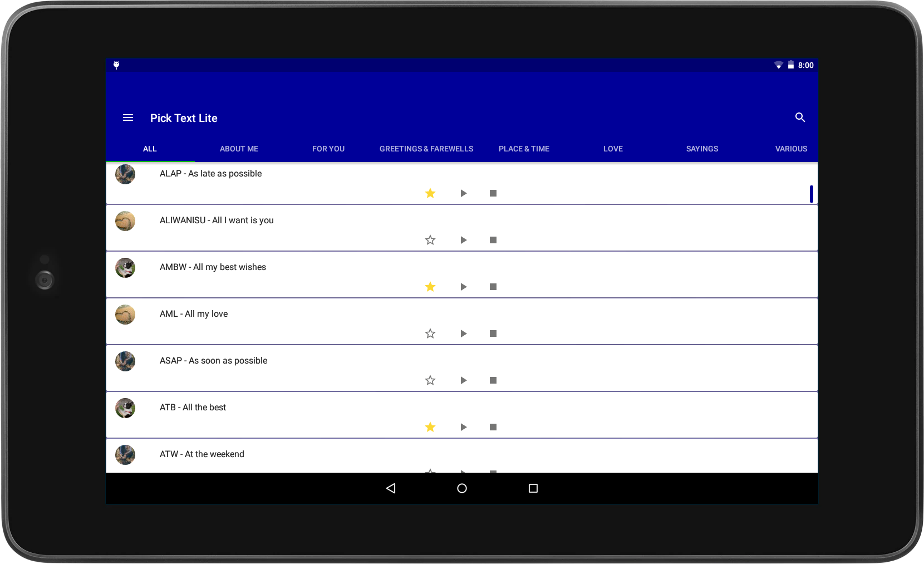Switch to the LOVE tab

613,149
